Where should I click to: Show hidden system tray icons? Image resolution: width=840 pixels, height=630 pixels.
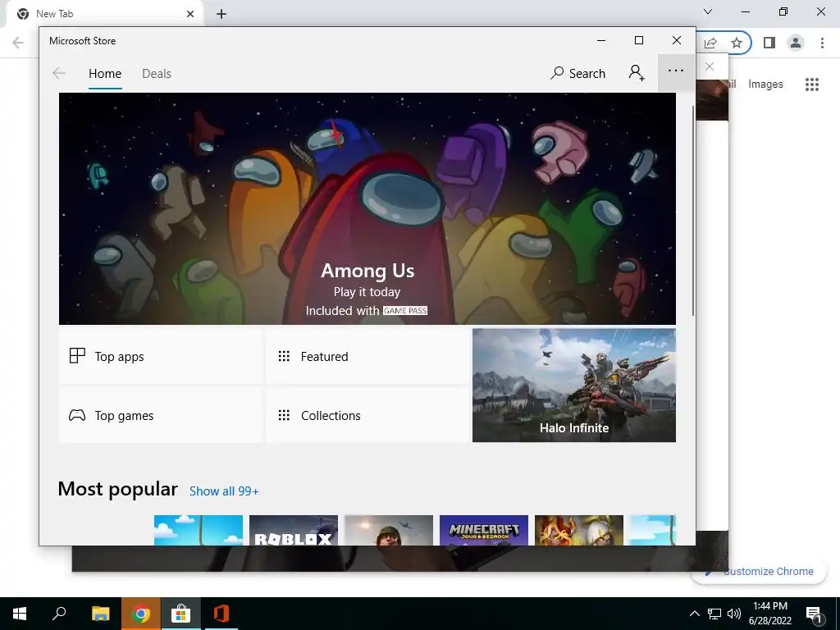click(694, 614)
